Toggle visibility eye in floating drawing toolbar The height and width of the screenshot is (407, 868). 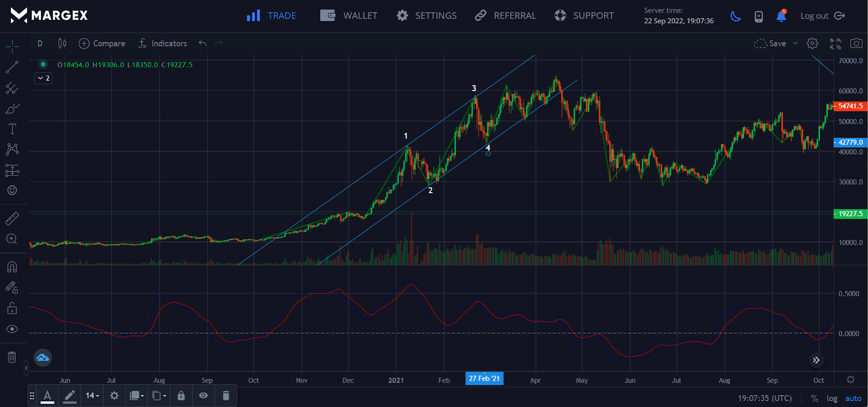(x=203, y=396)
